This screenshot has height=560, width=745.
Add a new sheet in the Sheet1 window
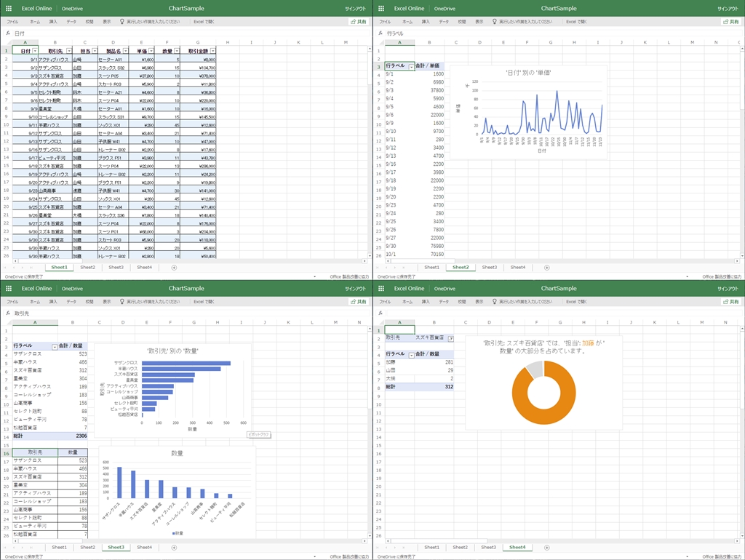tap(174, 268)
